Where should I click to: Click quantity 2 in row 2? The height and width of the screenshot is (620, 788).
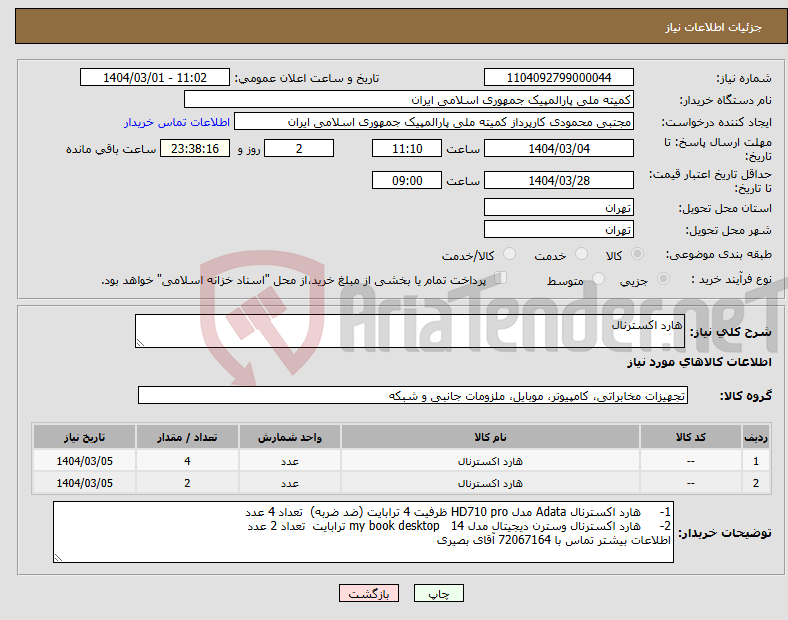pos(187,483)
